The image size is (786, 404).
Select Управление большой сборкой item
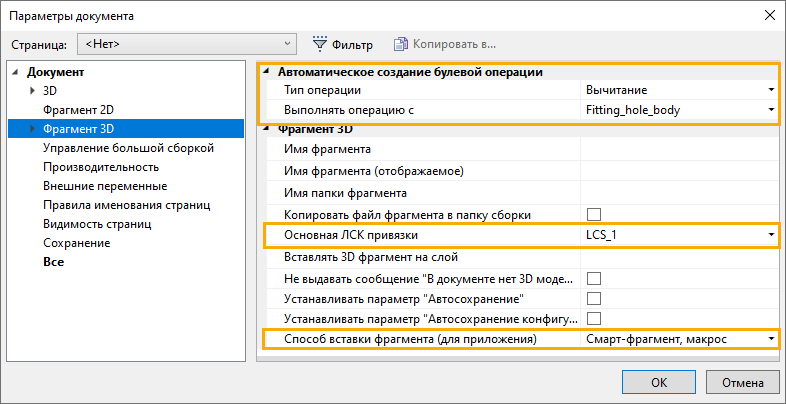[128, 148]
